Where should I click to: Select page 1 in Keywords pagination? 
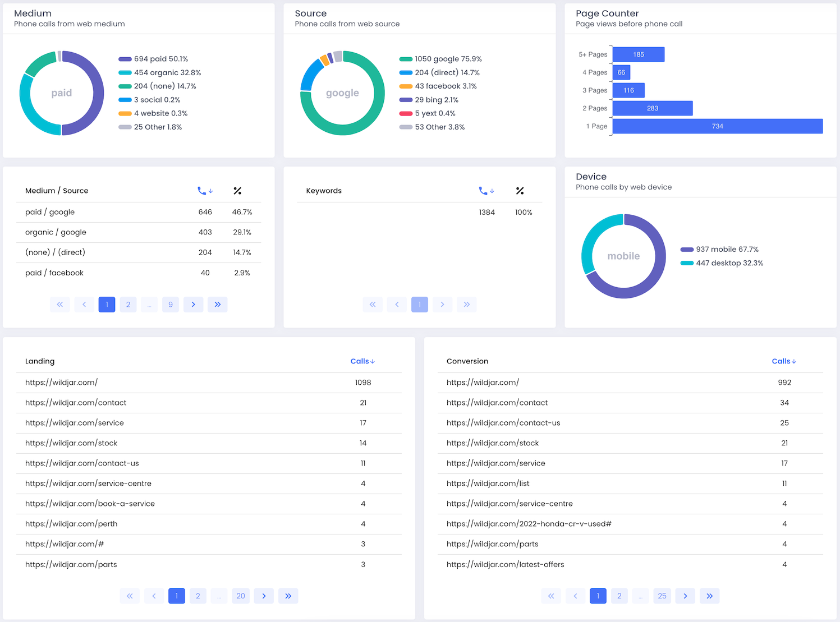(x=420, y=305)
